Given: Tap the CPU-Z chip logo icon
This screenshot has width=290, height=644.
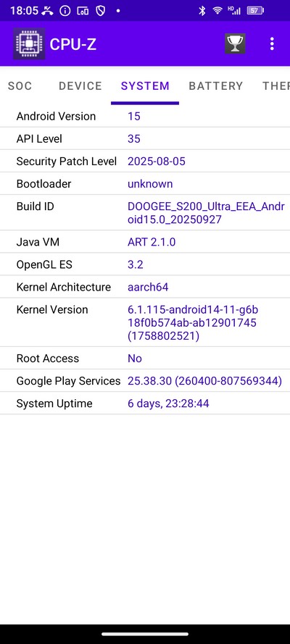Looking at the screenshot, I should pos(29,43).
